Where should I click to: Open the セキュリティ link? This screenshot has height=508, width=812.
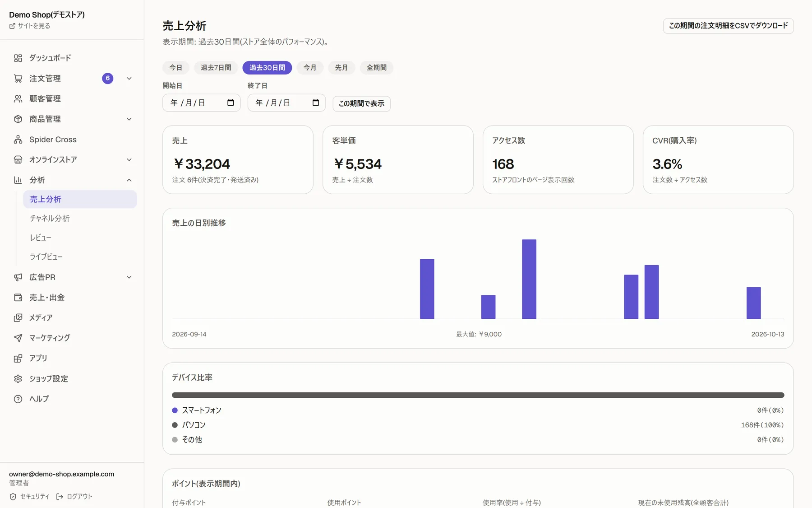[x=29, y=497]
